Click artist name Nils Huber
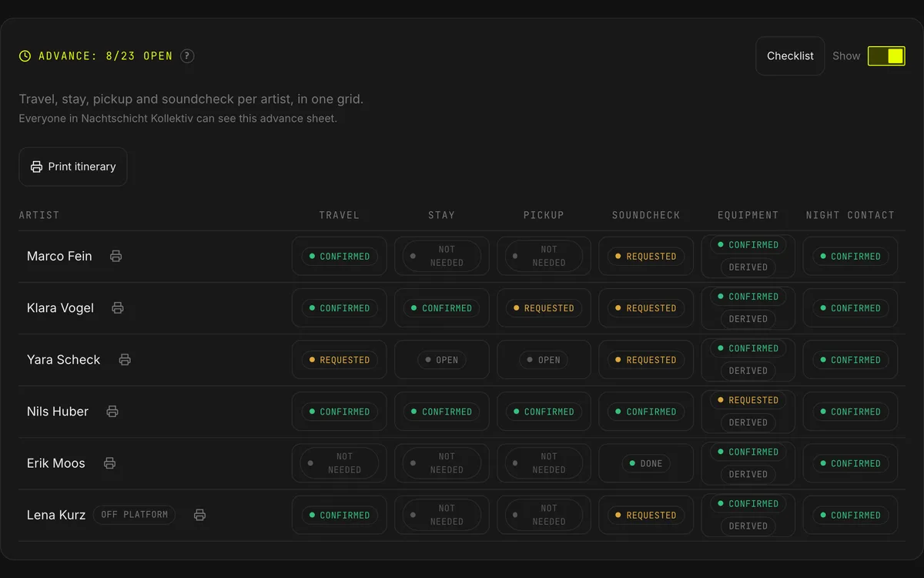 point(58,412)
